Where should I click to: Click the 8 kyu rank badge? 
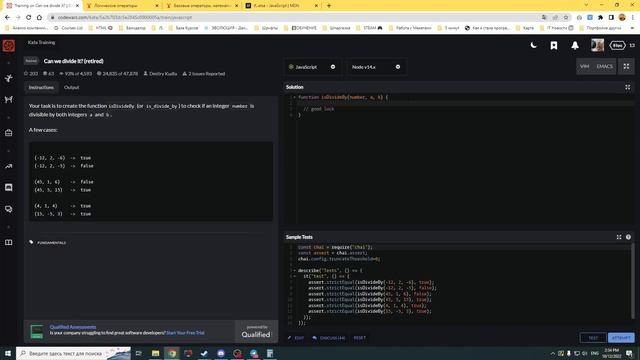point(618,45)
